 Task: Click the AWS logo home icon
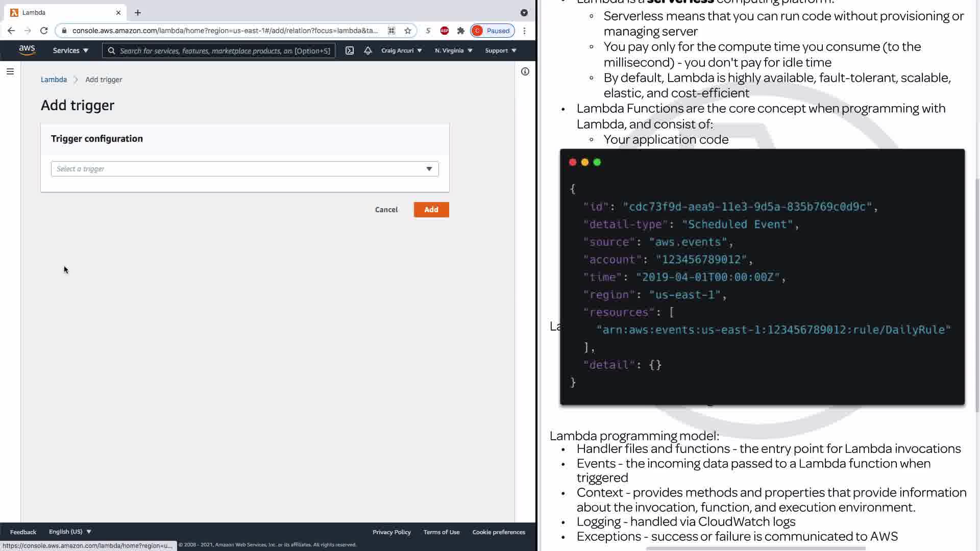[27, 50]
